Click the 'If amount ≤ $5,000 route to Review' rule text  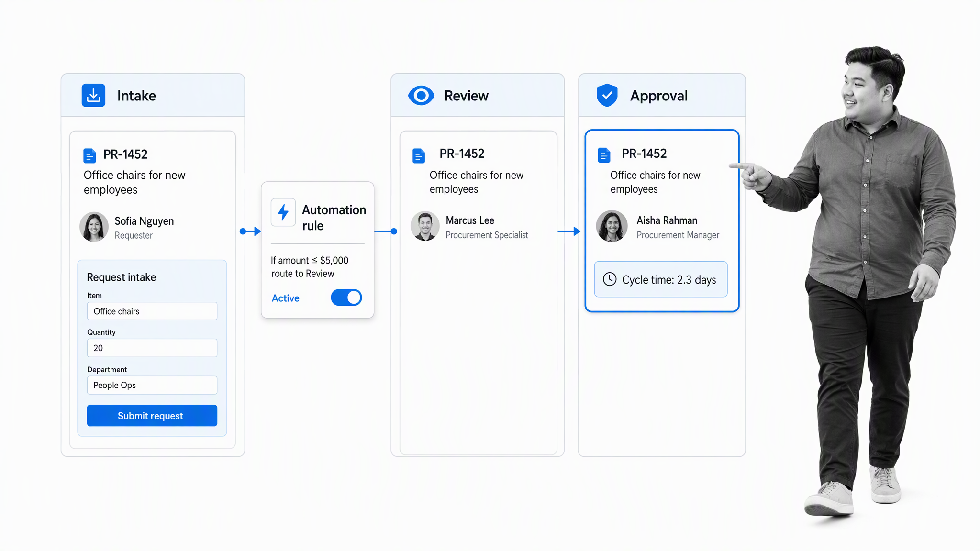[x=310, y=267]
